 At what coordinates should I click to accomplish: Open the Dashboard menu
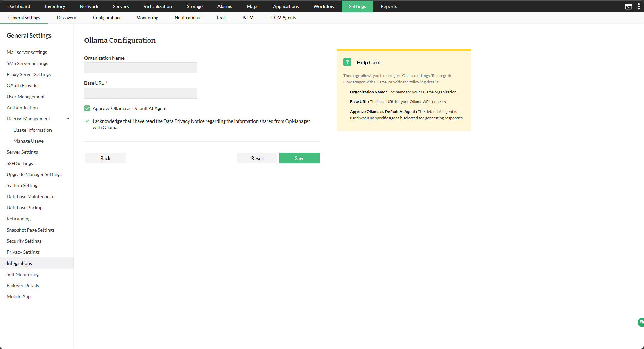pos(19,6)
